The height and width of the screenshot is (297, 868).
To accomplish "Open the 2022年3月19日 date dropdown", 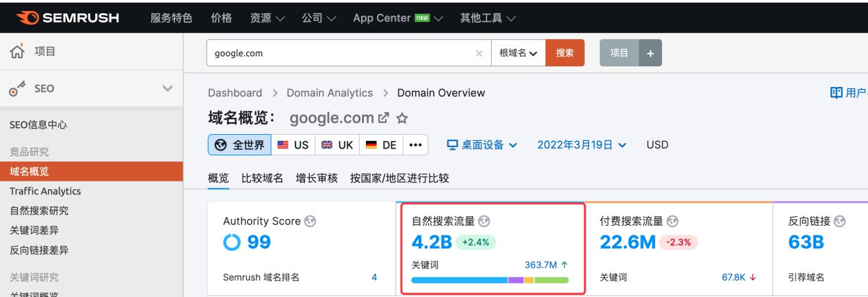I will (x=581, y=145).
